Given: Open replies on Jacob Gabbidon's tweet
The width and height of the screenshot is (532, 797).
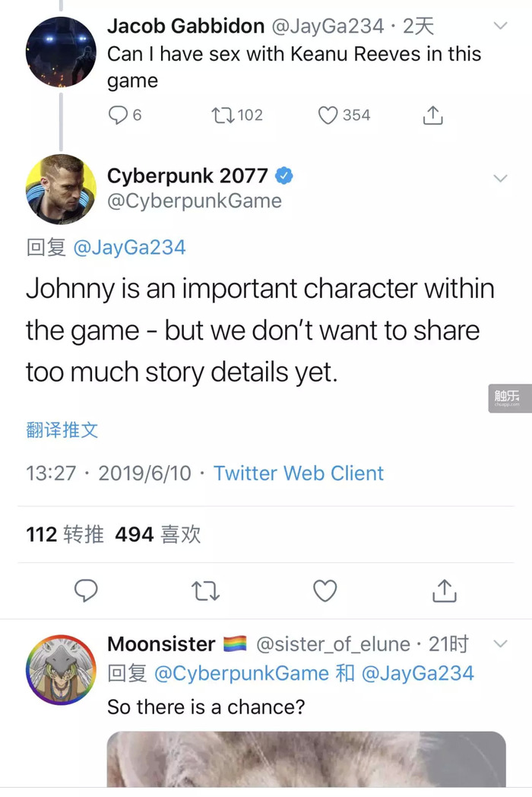Looking at the screenshot, I should pyautogui.click(x=125, y=115).
